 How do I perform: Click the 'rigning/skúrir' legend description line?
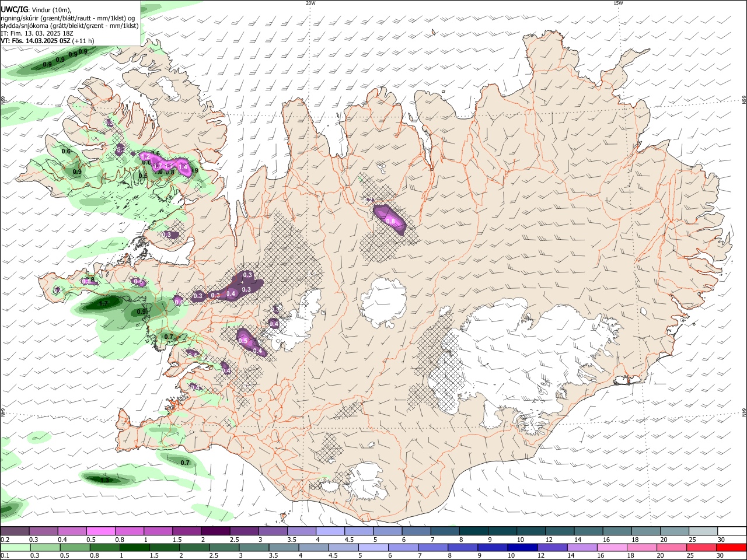click(x=68, y=18)
